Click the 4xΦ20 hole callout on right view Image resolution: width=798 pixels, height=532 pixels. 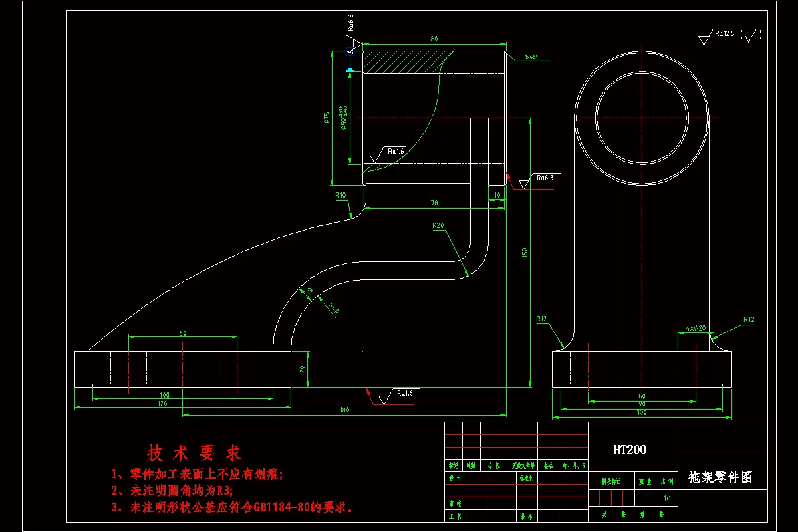point(696,327)
